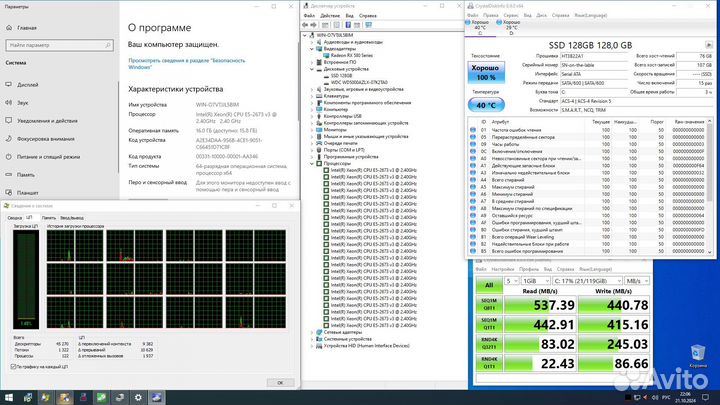Open the Windows Security details link

pyautogui.click(x=186, y=64)
